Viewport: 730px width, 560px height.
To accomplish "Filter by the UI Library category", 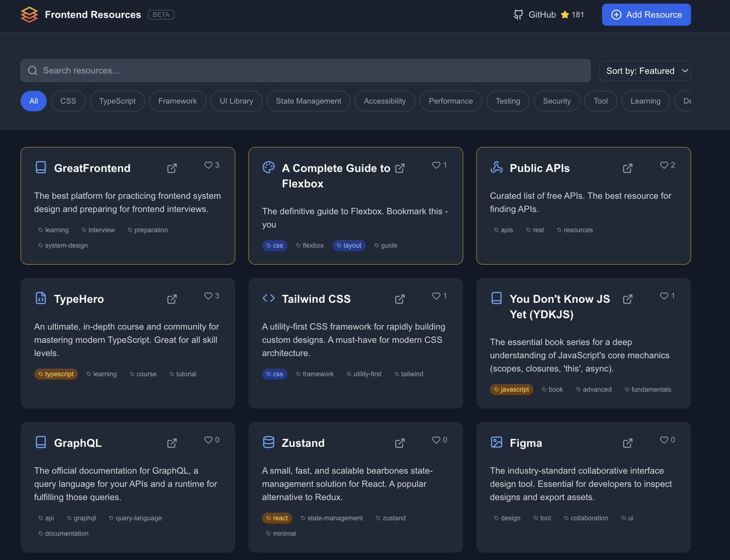I will coord(236,101).
